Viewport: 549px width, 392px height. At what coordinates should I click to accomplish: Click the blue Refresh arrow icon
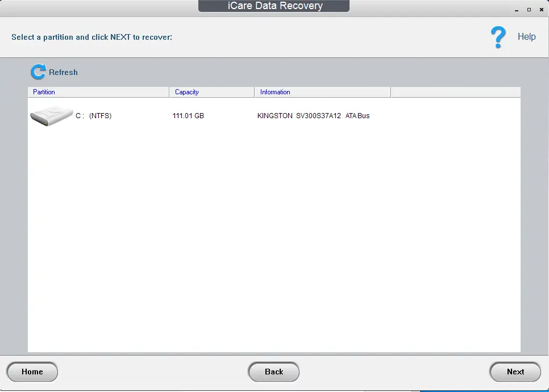coord(38,72)
